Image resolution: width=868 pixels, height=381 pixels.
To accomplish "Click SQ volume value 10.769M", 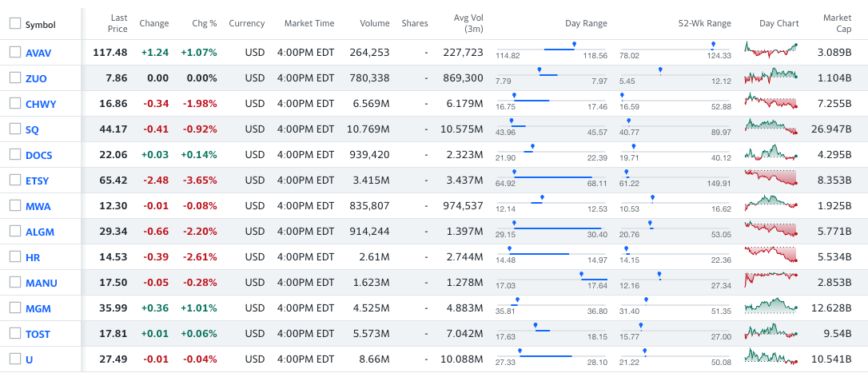I will coord(368,129).
